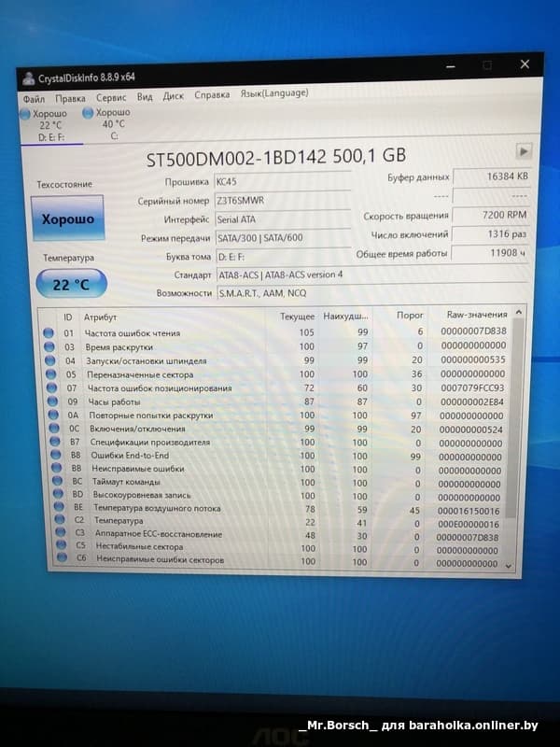
Task: Click the Порог column header
Action: click(x=410, y=316)
